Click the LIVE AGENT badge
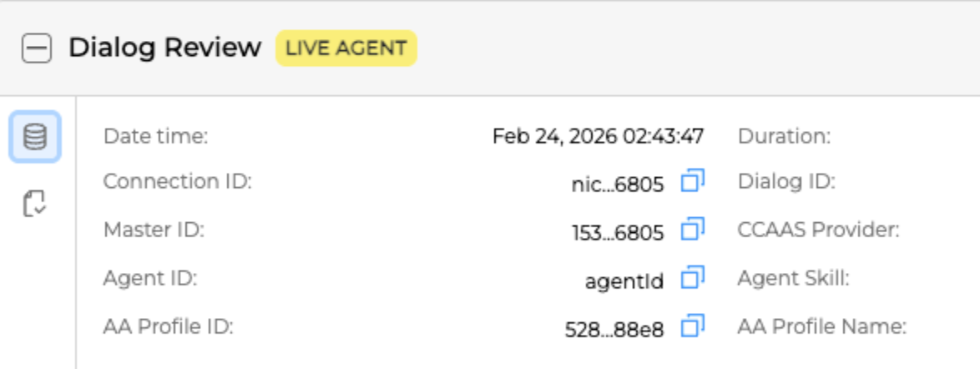 (x=346, y=48)
